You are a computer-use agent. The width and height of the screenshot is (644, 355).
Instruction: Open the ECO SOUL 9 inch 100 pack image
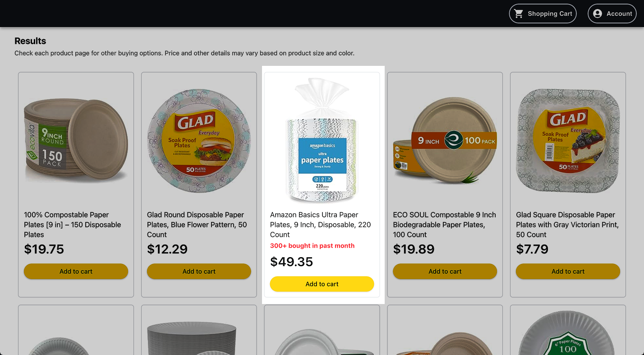[445, 141]
